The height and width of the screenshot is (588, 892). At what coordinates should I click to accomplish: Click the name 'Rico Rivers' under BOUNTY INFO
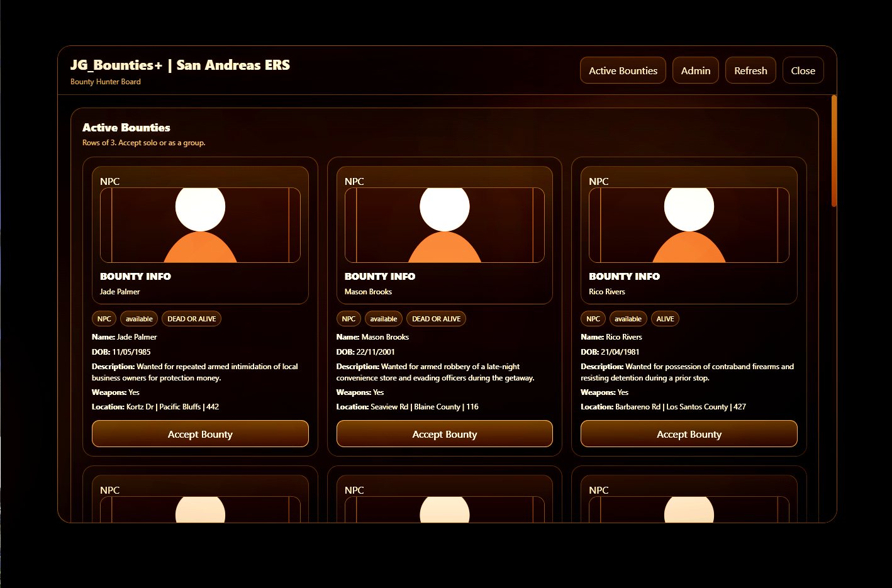[x=607, y=292]
